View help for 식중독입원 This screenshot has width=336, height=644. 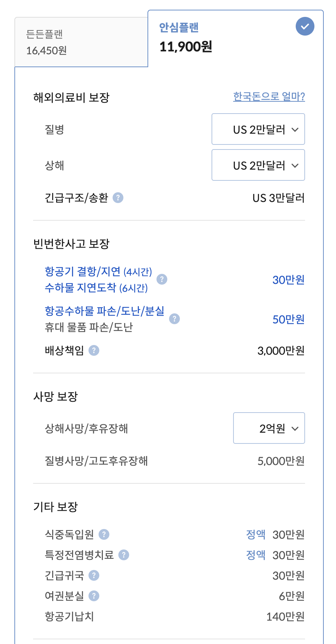pos(104,534)
